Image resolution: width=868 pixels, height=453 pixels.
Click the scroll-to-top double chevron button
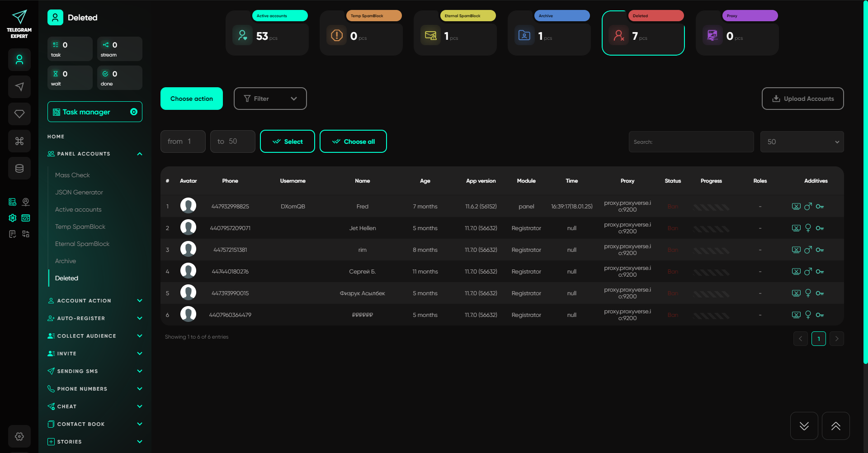[835, 426]
